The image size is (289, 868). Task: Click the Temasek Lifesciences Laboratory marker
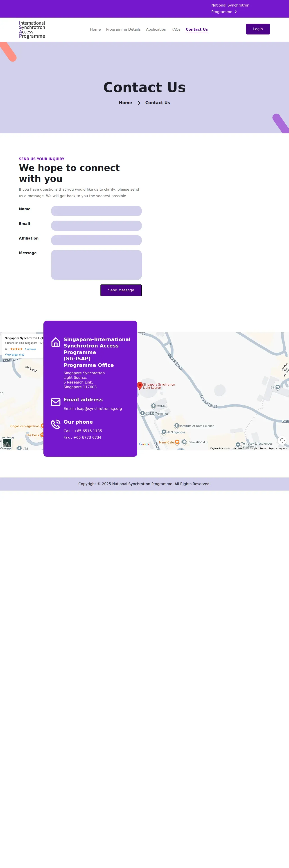pos(238,445)
